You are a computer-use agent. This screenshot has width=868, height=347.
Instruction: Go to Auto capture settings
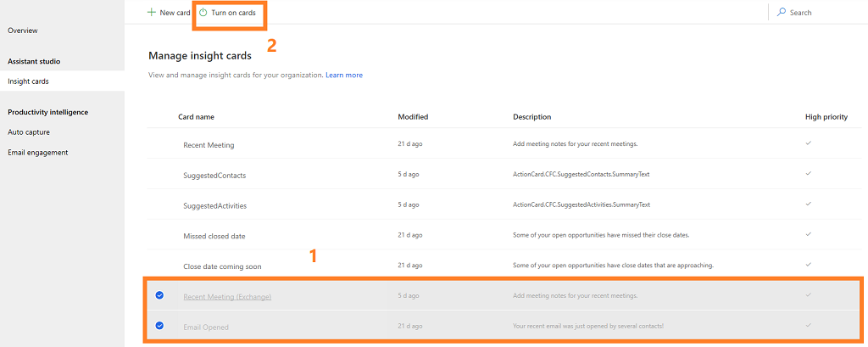(26, 132)
